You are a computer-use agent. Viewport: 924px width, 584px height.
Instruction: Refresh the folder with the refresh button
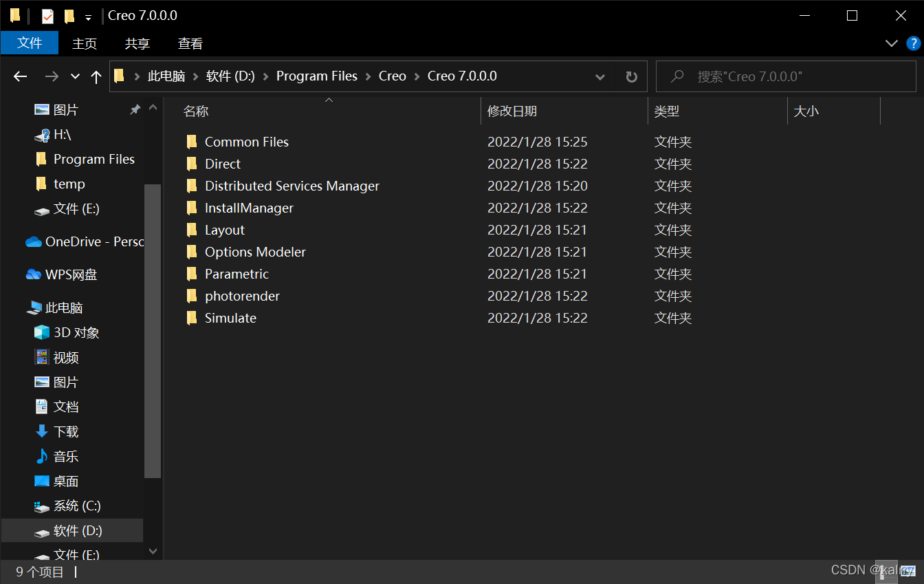point(631,76)
